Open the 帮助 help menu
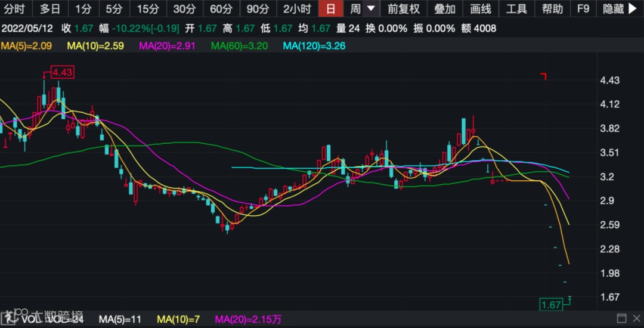 tap(552, 8)
